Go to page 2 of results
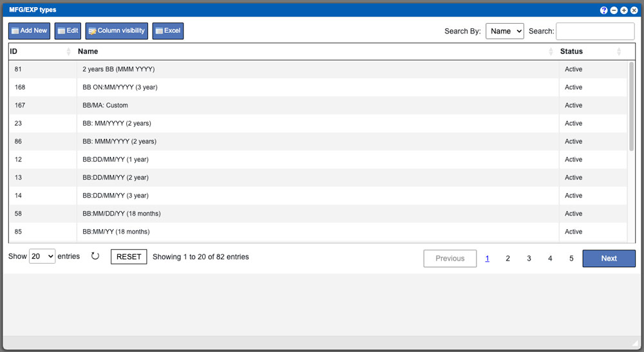 point(507,258)
